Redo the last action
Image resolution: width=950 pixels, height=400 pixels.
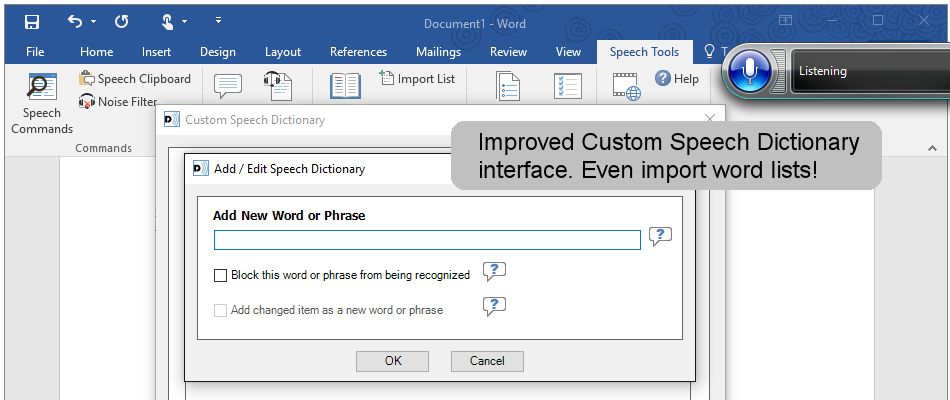click(122, 22)
